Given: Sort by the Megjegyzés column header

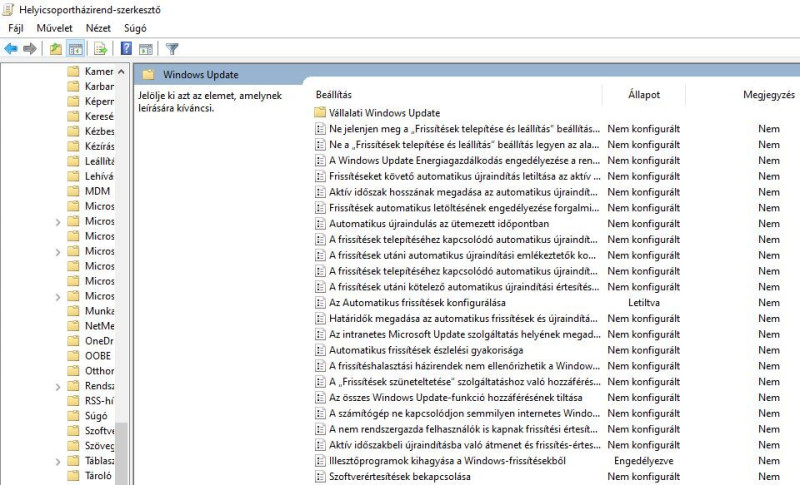Looking at the screenshot, I should coord(769,94).
